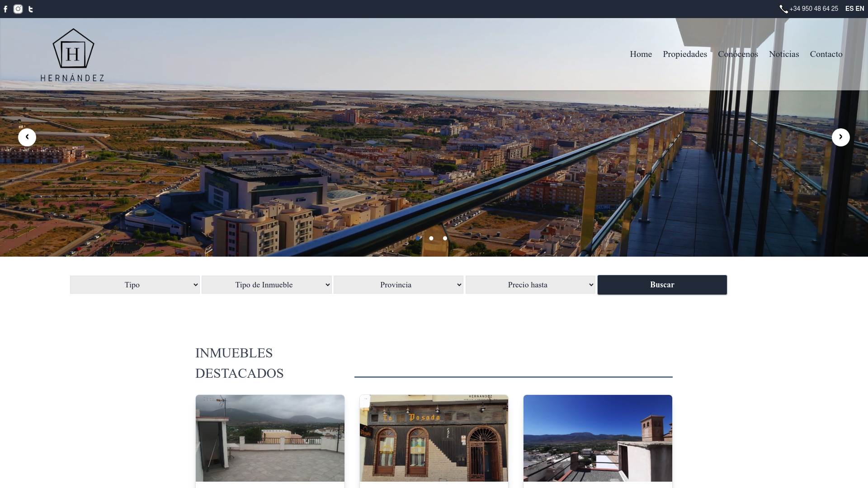868x488 pixels.
Task: Go to the Home menu item
Action: tap(641, 54)
